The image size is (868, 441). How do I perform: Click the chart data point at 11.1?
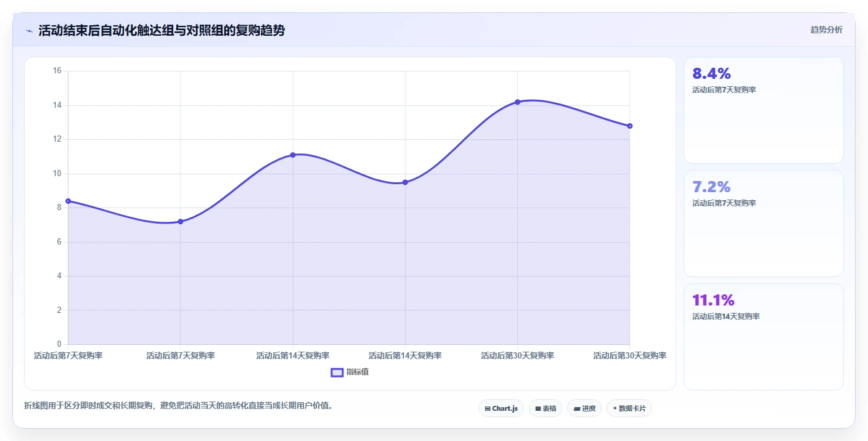293,155
